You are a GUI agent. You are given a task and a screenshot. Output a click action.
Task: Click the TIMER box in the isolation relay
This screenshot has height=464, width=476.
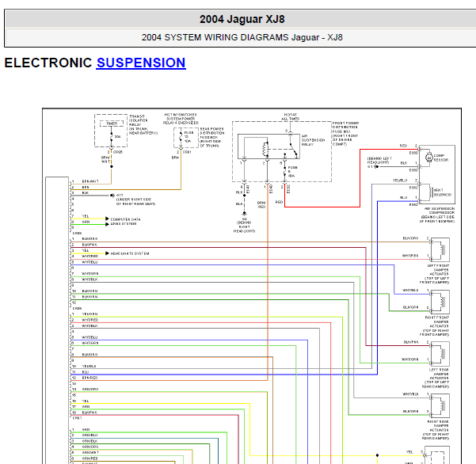coord(112,124)
